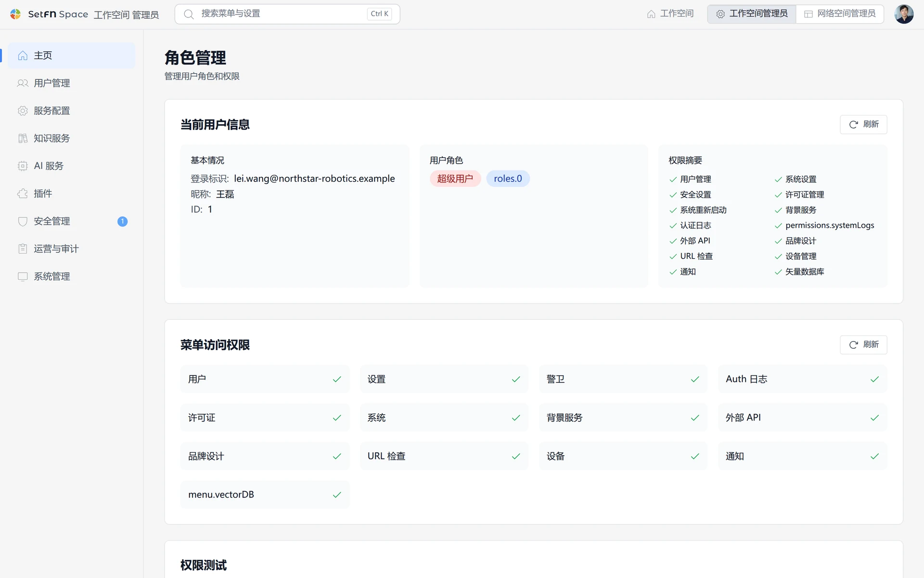Open the user avatar menu
Screen dimensions: 924x578
[904, 14]
